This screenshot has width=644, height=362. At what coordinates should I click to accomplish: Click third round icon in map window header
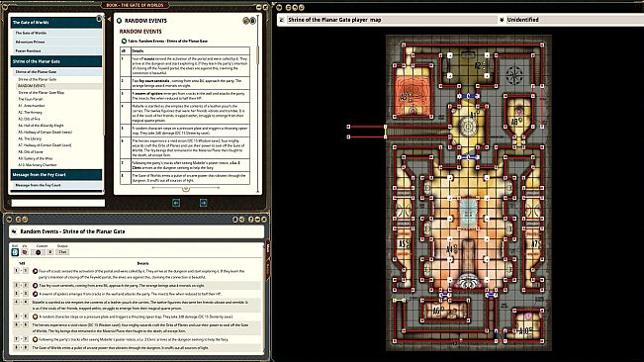pos(295,7)
